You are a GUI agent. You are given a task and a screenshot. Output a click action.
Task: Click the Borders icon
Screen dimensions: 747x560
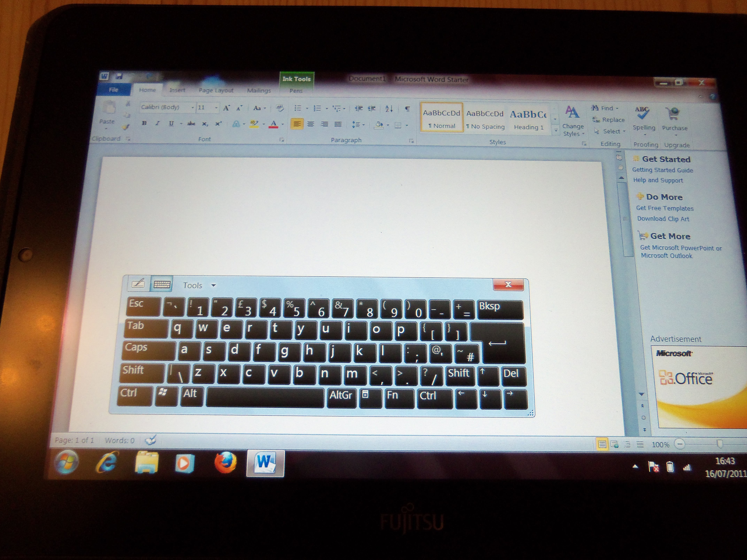[x=398, y=125]
